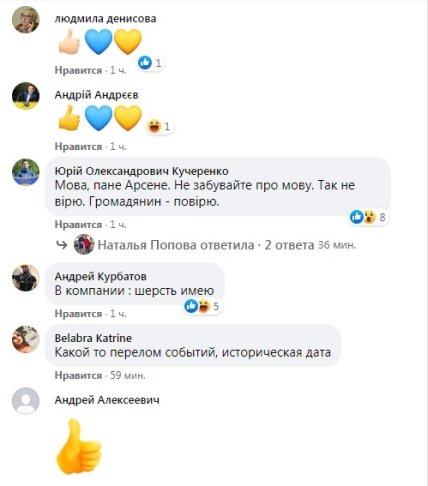Open людмила денисова's profile picture
This screenshot has width=428, height=486.
26,20
